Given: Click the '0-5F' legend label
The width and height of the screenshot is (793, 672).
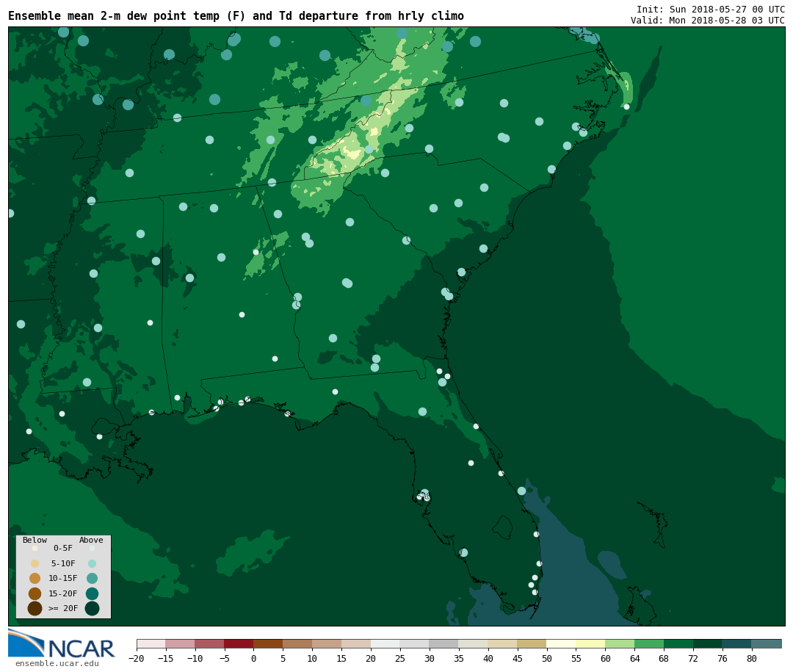Looking at the screenshot, I should (63, 548).
